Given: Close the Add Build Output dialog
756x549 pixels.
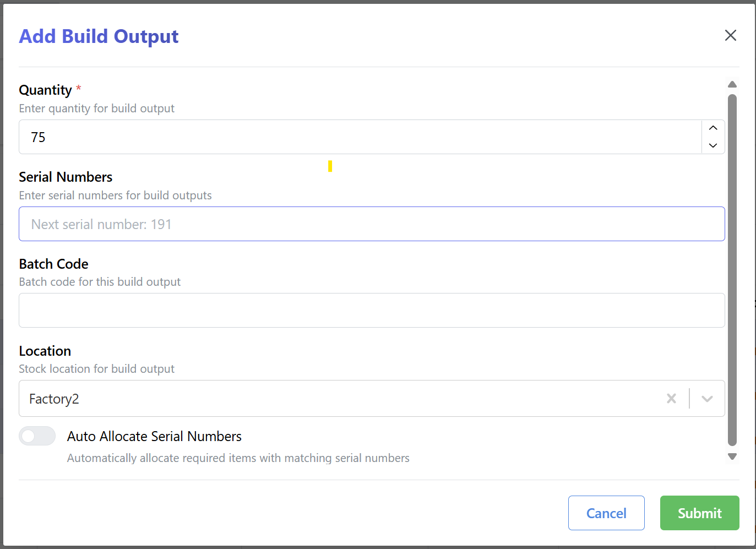Looking at the screenshot, I should (730, 35).
